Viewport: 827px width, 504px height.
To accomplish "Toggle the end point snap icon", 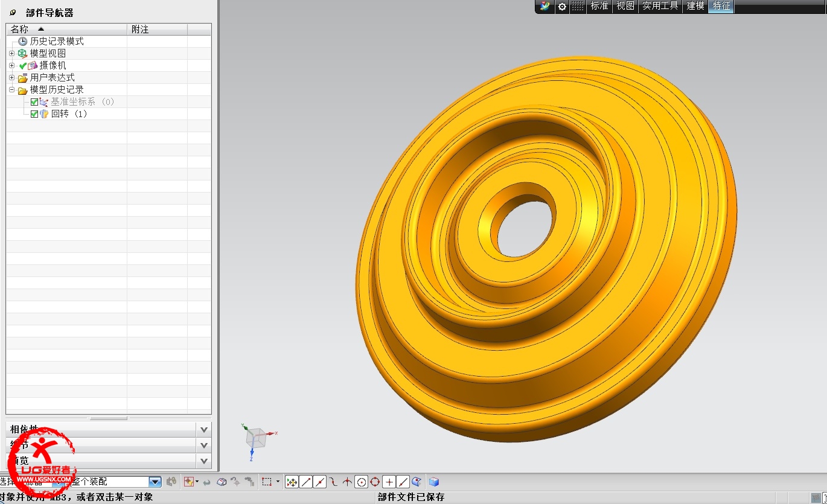I will point(306,482).
